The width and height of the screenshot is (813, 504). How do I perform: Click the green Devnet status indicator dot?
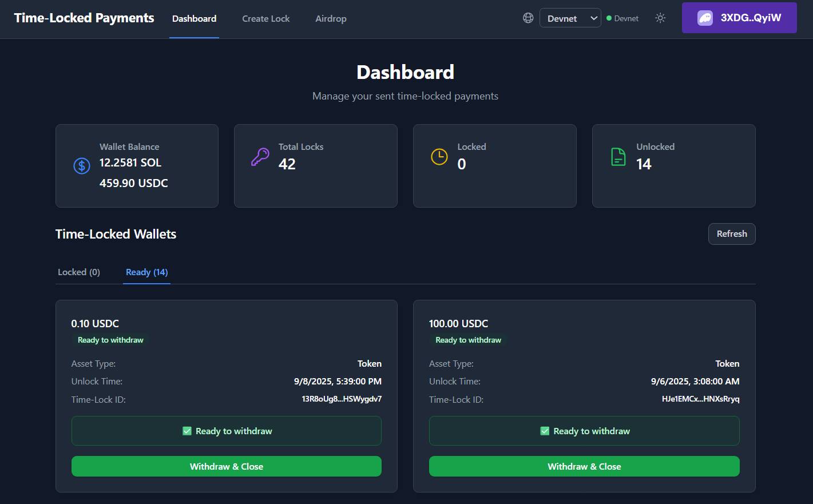(x=609, y=18)
